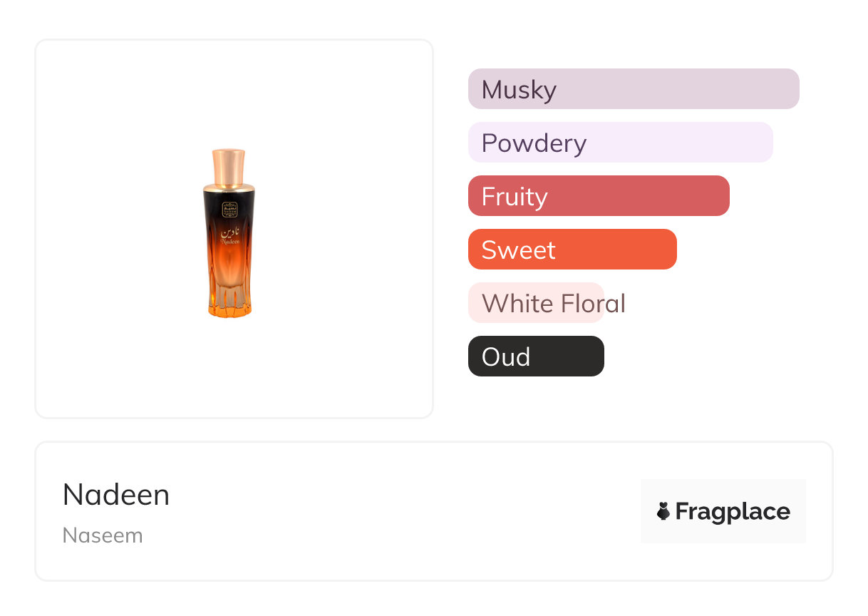
Task: Open the Fragplace wordmark text
Action: pos(733,511)
